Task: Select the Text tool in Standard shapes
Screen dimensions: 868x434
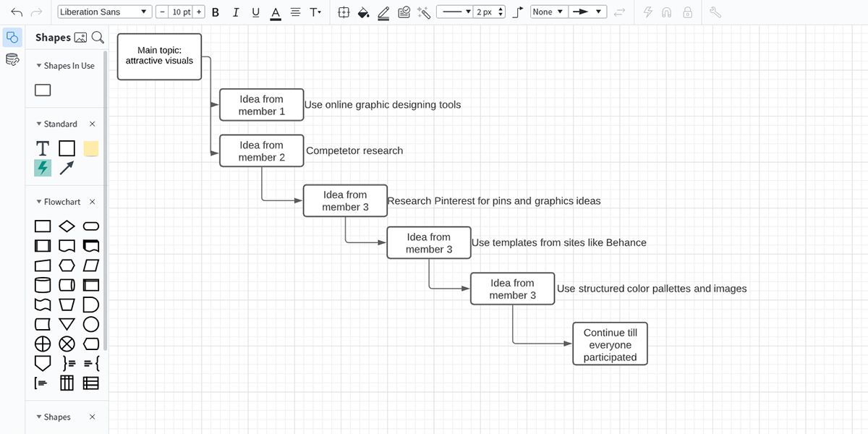Action: tap(43, 148)
